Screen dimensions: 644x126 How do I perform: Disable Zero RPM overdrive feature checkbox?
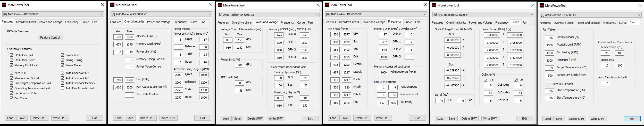tap(11, 73)
